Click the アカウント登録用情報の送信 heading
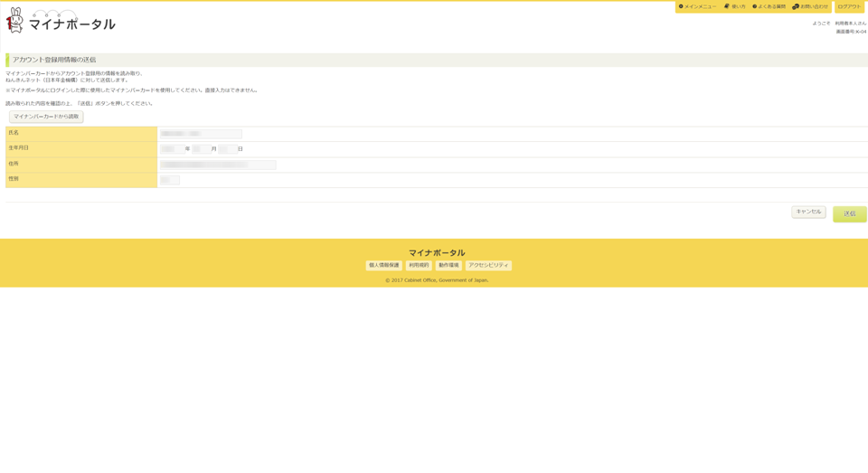 point(54,60)
